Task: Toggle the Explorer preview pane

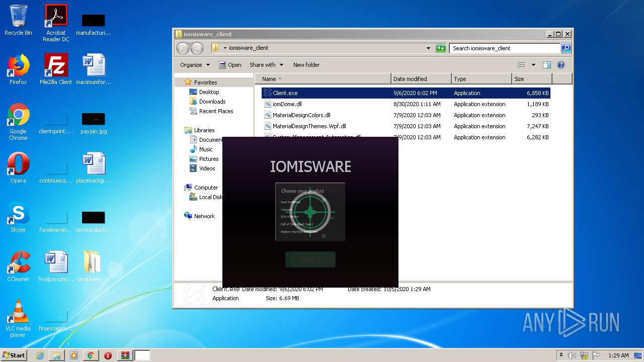Action: [547, 65]
